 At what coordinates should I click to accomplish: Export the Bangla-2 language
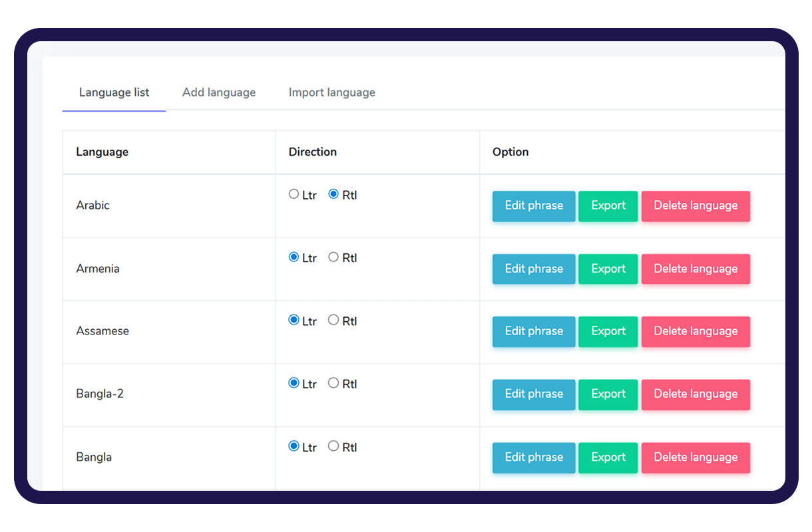pos(608,394)
